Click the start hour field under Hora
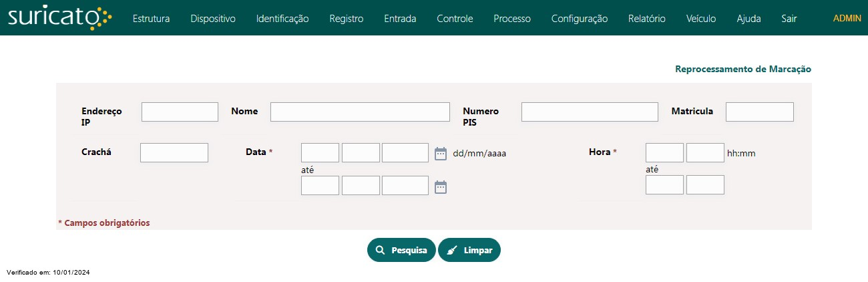 (x=664, y=152)
